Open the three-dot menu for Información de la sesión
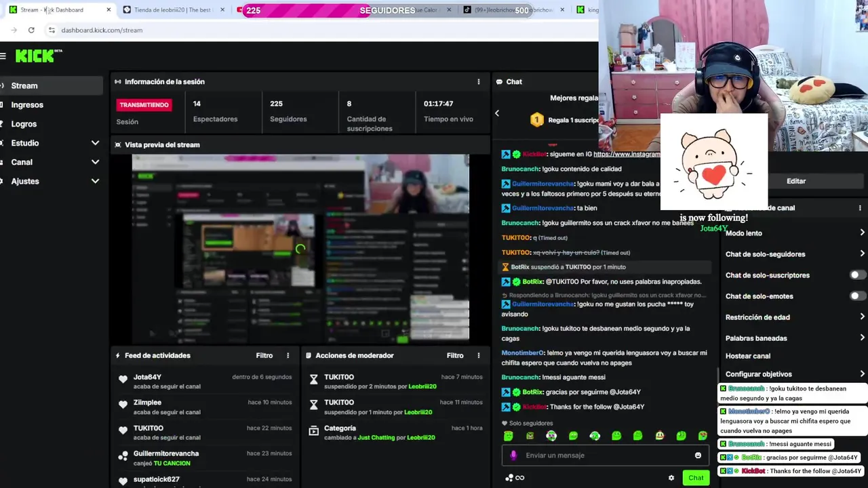Screen dimensions: 868x488 [x=478, y=81]
